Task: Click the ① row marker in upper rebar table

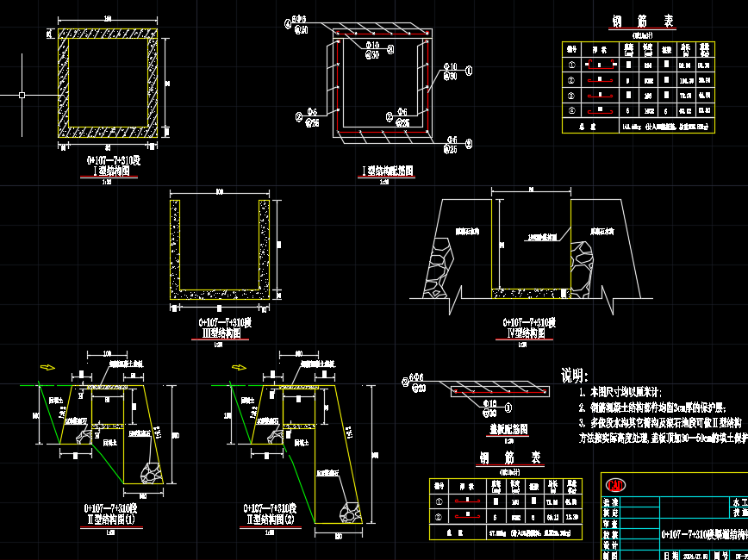Action: tap(571, 65)
